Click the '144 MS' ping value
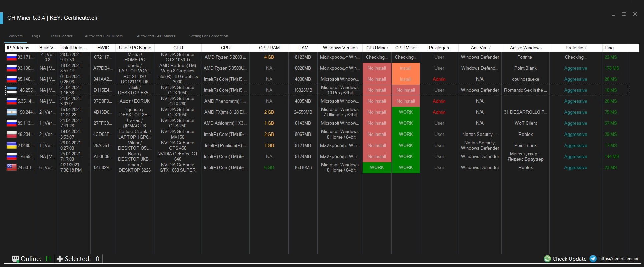 612,156
